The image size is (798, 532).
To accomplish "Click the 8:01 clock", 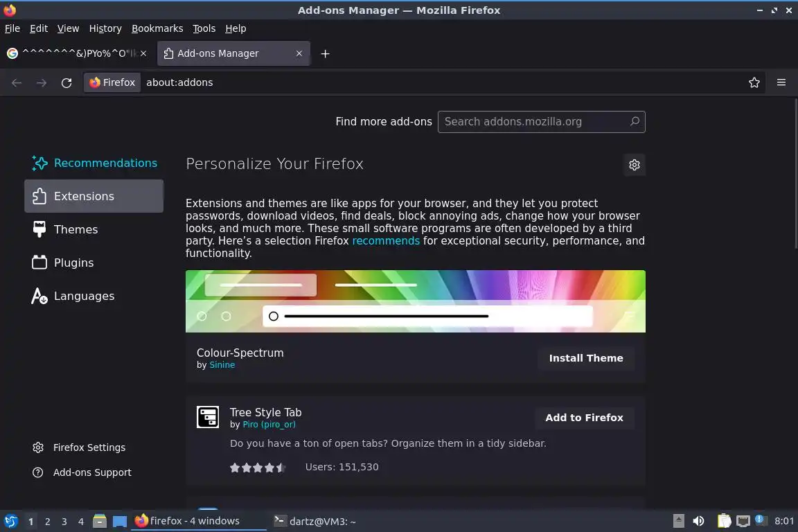I will click(x=783, y=521).
